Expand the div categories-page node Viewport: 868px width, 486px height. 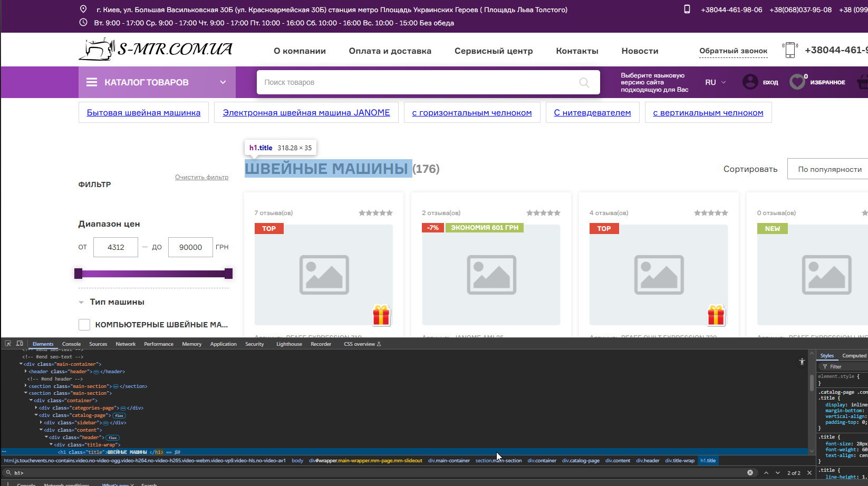[36, 408]
